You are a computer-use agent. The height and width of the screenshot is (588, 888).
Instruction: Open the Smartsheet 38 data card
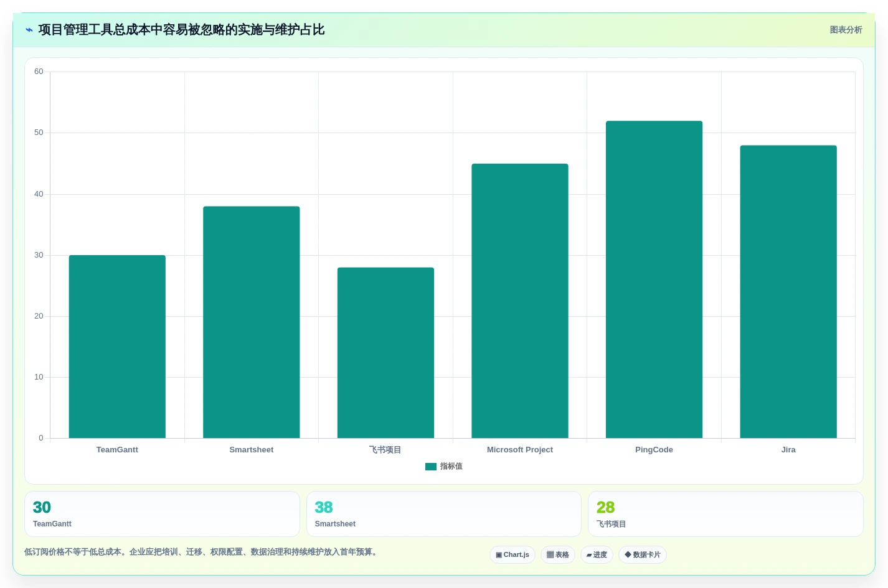coord(443,514)
